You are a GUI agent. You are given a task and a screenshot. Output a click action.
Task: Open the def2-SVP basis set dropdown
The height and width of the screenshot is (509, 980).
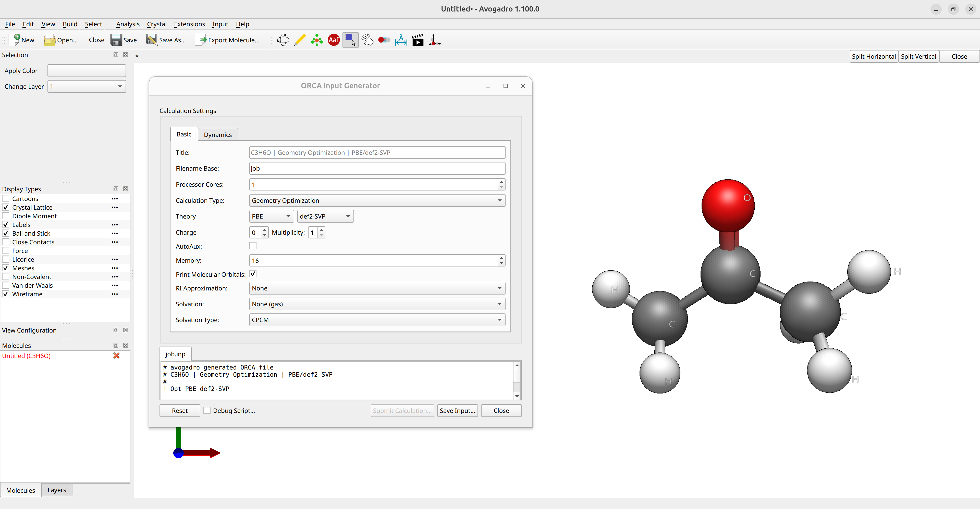pyautogui.click(x=325, y=216)
